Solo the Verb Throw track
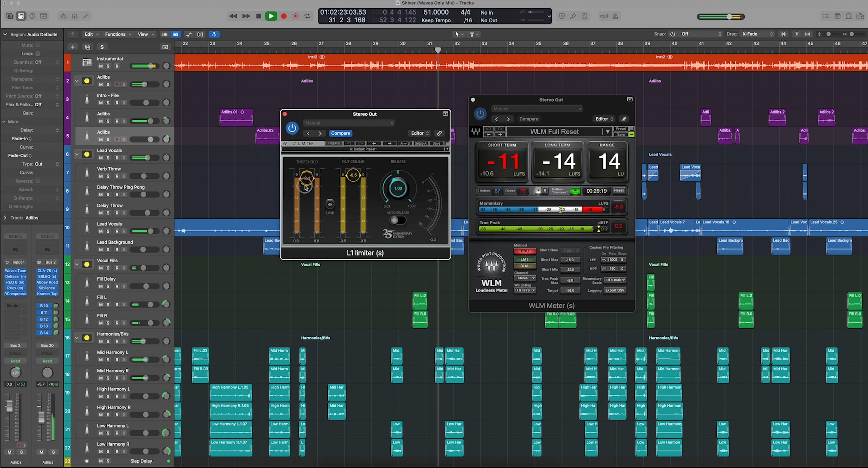This screenshot has height=468, width=868. point(108,176)
